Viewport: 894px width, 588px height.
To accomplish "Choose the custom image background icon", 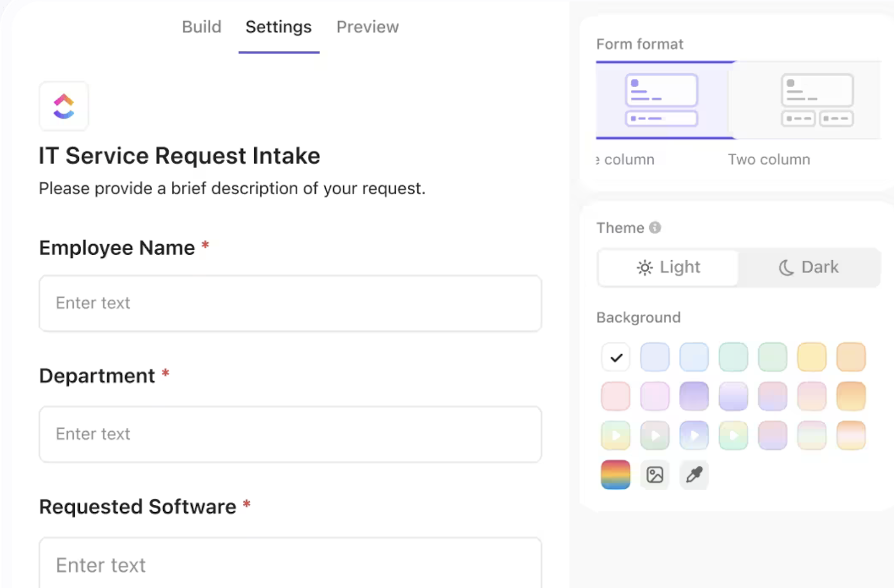I will (x=655, y=475).
